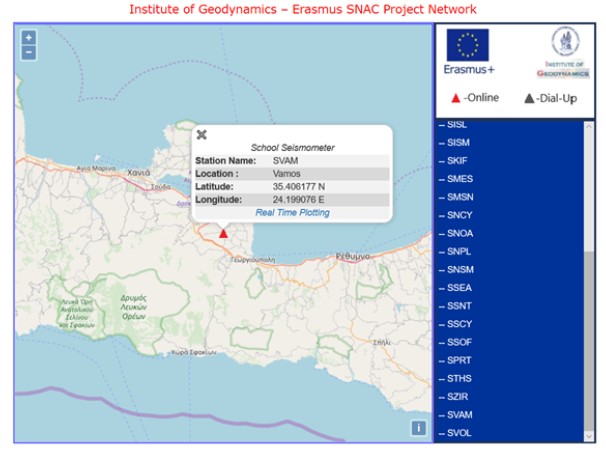Select station SNOA from list
The width and height of the screenshot is (606, 453).
[x=460, y=233]
